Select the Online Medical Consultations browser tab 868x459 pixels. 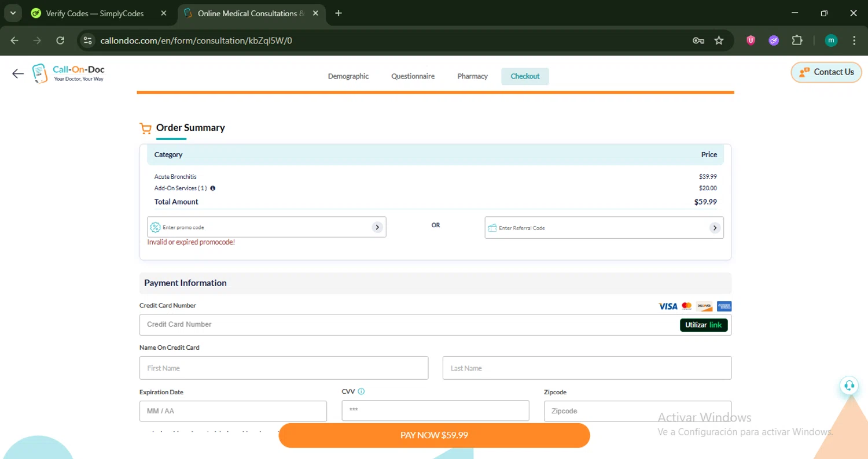coord(251,13)
